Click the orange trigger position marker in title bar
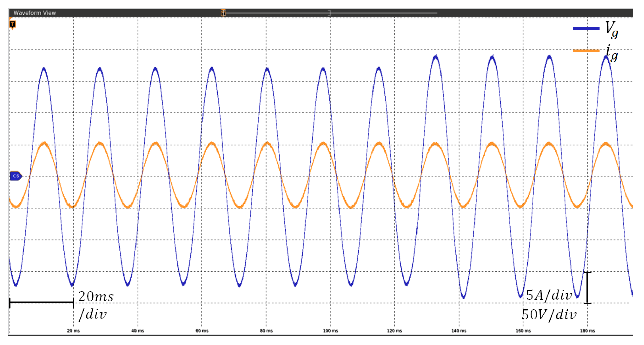This screenshot has width=644, height=345. [223, 13]
